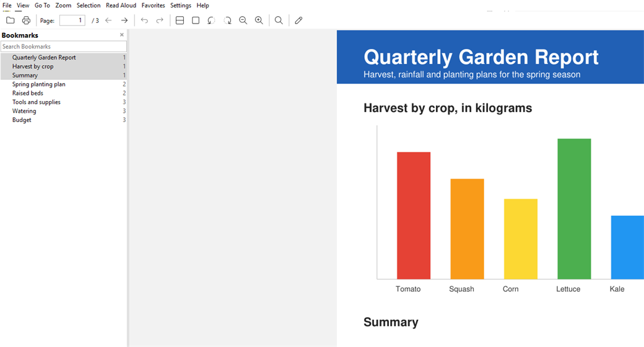The height and width of the screenshot is (347, 644).
Task: Click the Bookmarks panel title
Action: coord(20,35)
